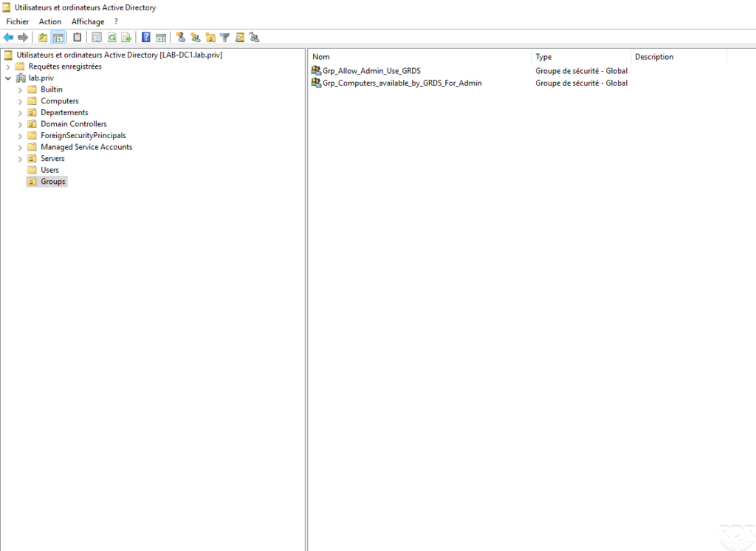Sort the list by the Nom column header
The image size is (756, 551).
pyautogui.click(x=419, y=57)
